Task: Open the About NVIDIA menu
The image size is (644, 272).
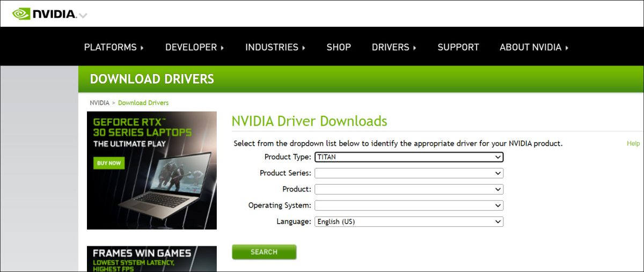Action: [533, 47]
